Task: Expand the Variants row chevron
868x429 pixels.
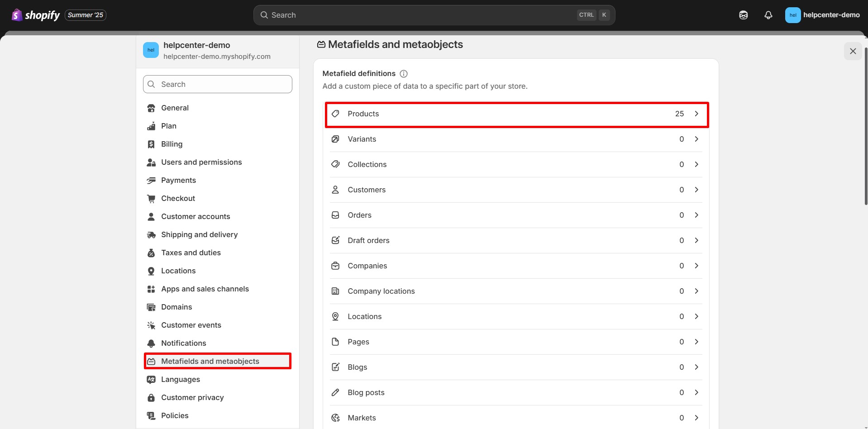Action: pos(696,139)
